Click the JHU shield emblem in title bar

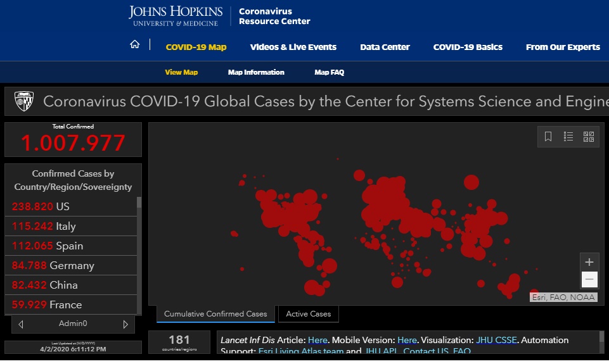click(x=23, y=101)
